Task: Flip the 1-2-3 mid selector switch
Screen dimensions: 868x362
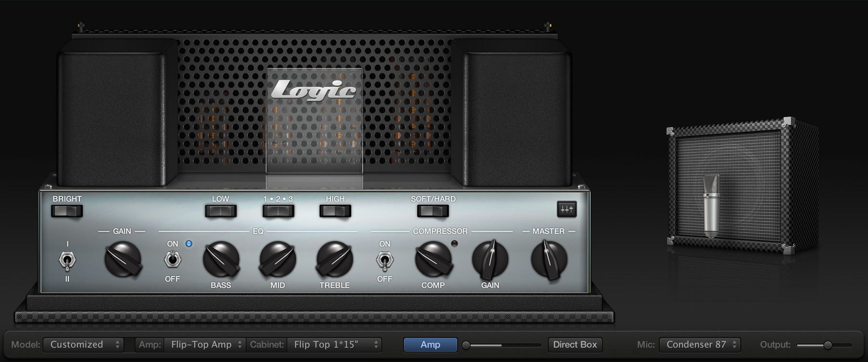Action: tap(278, 211)
